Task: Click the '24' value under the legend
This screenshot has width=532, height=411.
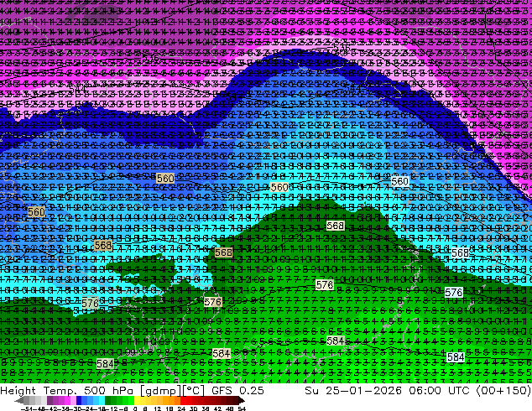Action: click(x=181, y=408)
